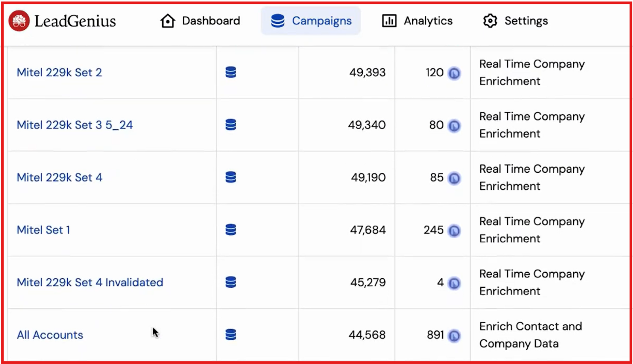Open the analytics badge next to the 4 count
This screenshot has height=364, width=633.
pyautogui.click(x=454, y=283)
